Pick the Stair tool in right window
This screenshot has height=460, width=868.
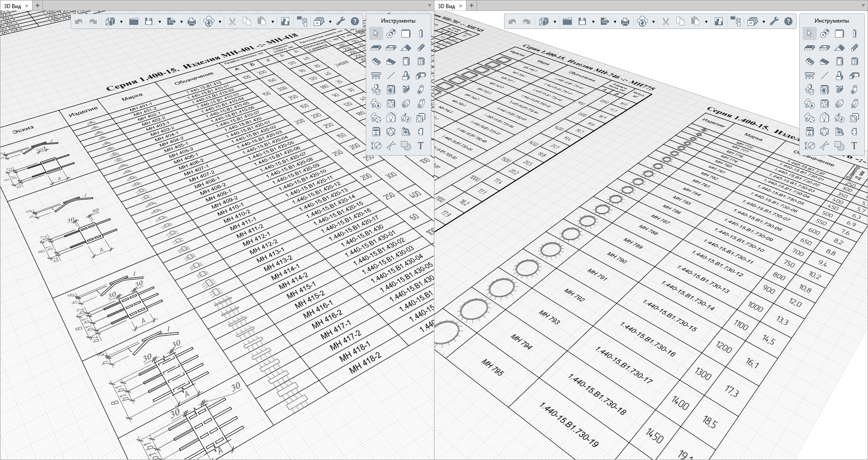click(809, 62)
